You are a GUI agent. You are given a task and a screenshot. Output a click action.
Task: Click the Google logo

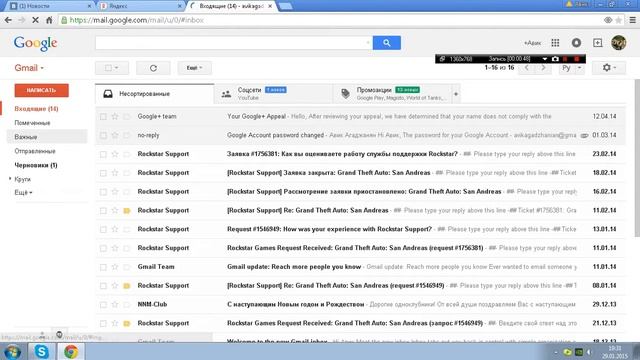(x=35, y=43)
